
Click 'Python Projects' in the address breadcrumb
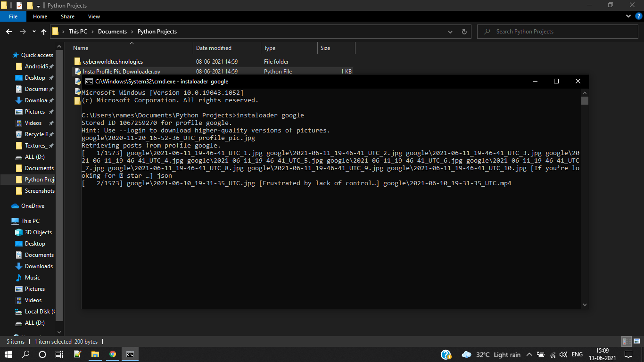(157, 32)
